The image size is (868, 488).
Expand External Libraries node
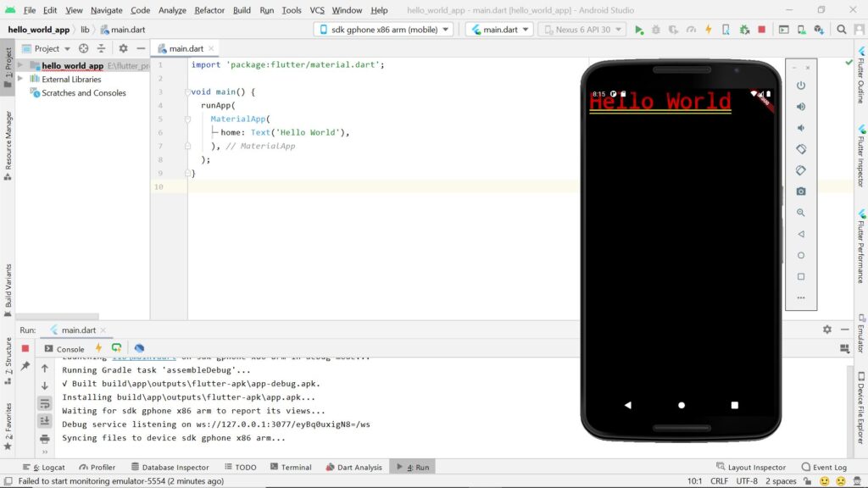click(20, 79)
